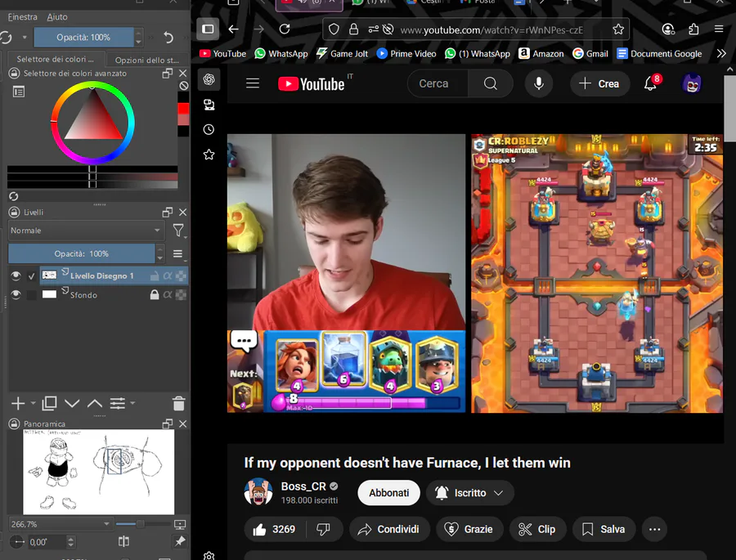Viewport: 736px width, 560px height.
Task: Open the Iscritto notification dropdown
Action: click(470, 493)
